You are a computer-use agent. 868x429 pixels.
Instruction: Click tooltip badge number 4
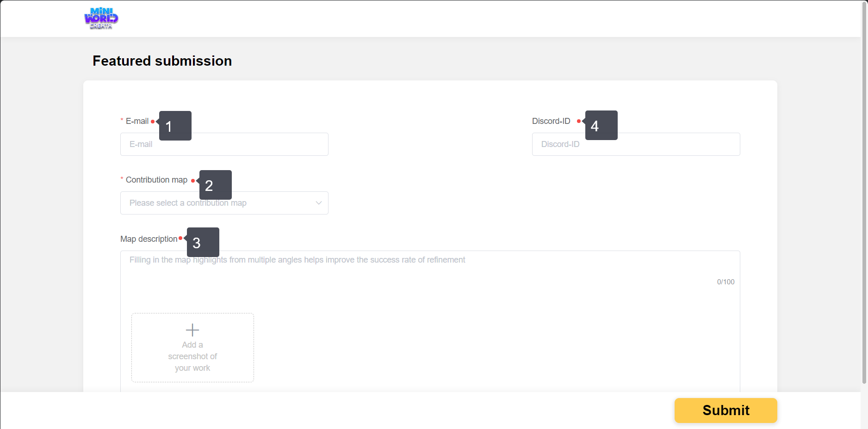click(x=601, y=125)
